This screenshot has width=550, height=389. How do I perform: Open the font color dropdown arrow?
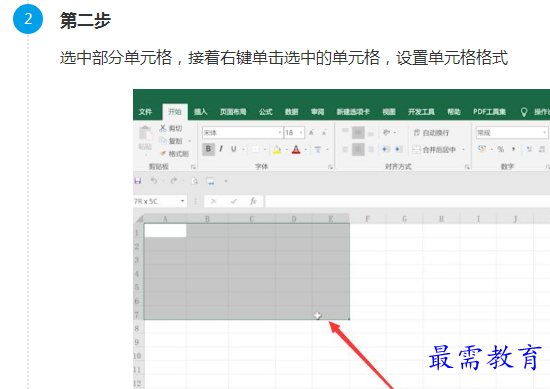point(306,150)
